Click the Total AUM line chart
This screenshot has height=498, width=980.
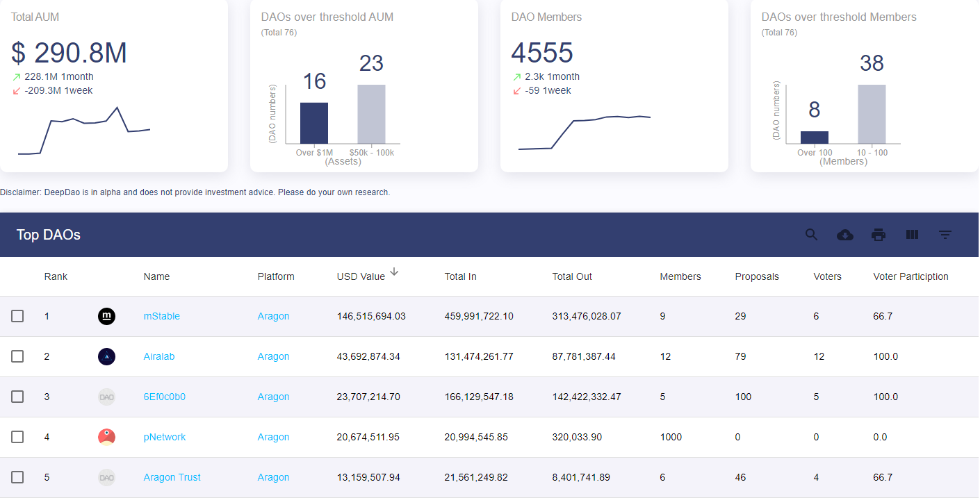(83, 131)
